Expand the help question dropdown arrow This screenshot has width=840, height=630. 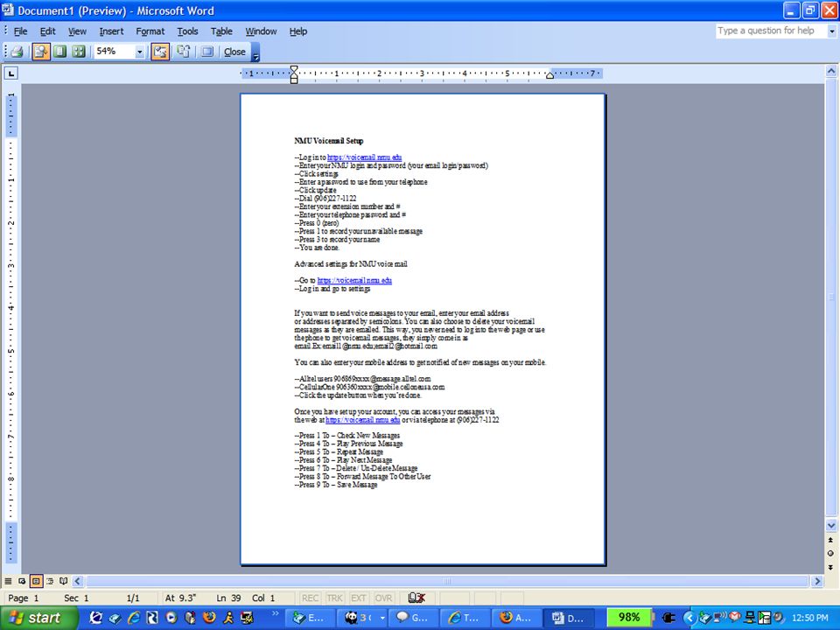tap(832, 31)
